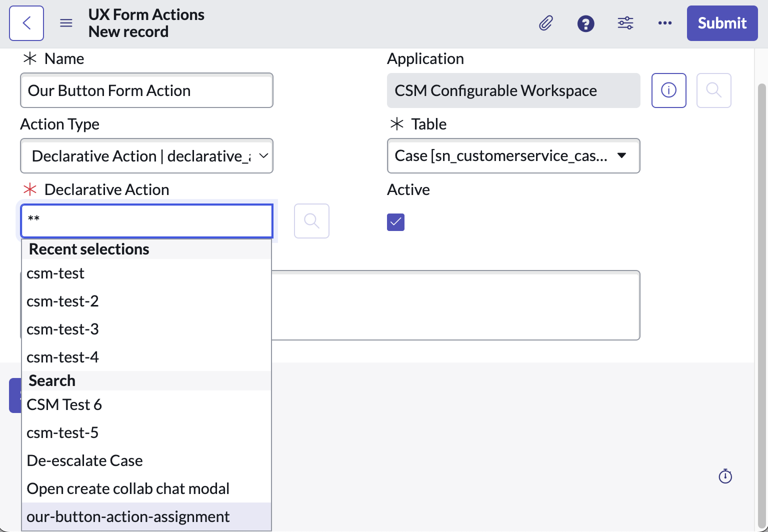Toggle Active off for this record
This screenshot has width=768, height=532.
[x=395, y=222]
